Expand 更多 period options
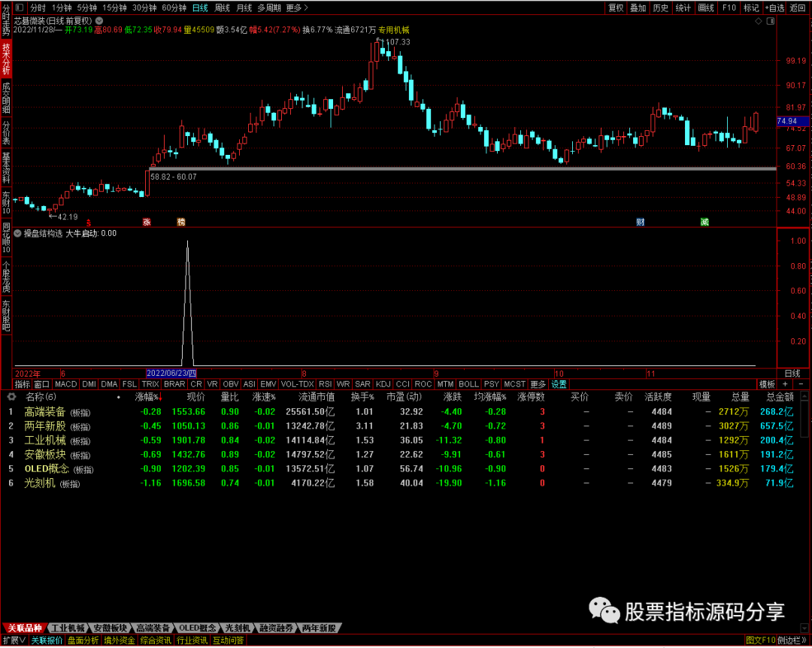This screenshot has height=648, width=812. coord(297,8)
